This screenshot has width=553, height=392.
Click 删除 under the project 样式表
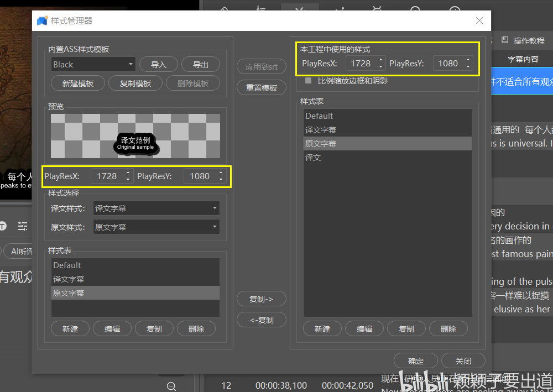click(x=448, y=329)
